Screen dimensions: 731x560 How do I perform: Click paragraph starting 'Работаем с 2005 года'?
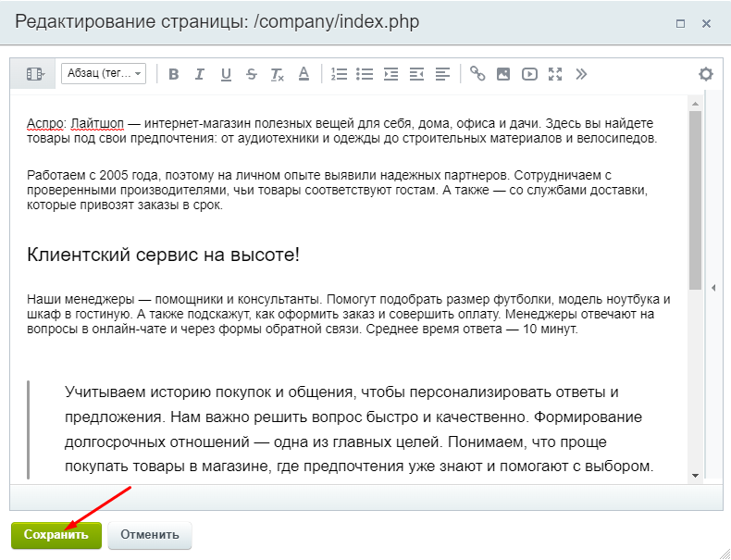click(x=337, y=191)
